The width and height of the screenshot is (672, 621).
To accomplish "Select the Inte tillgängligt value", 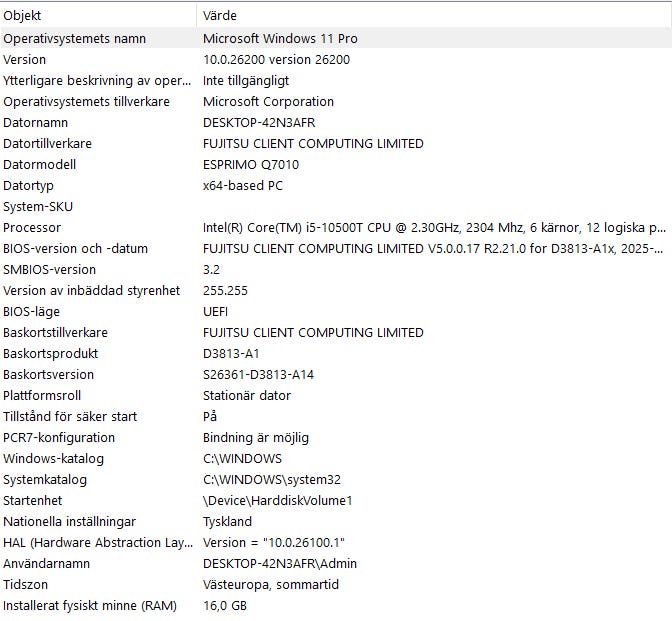I will coord(246,81).
